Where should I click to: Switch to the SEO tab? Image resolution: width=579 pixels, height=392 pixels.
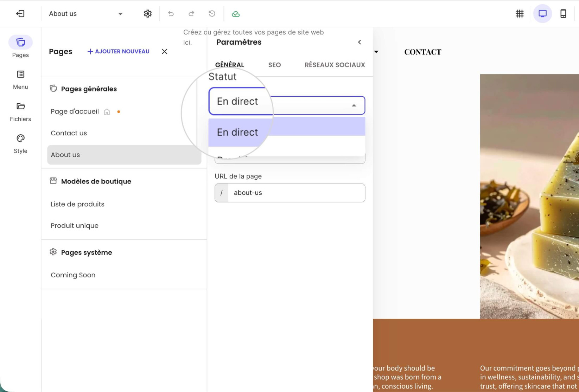[x=274, y=65]
